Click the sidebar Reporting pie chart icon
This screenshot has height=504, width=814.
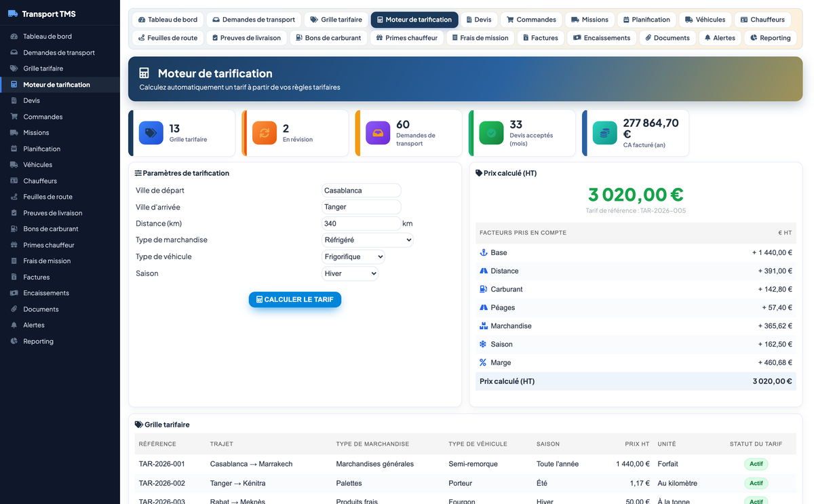click(x=14, y=341)
